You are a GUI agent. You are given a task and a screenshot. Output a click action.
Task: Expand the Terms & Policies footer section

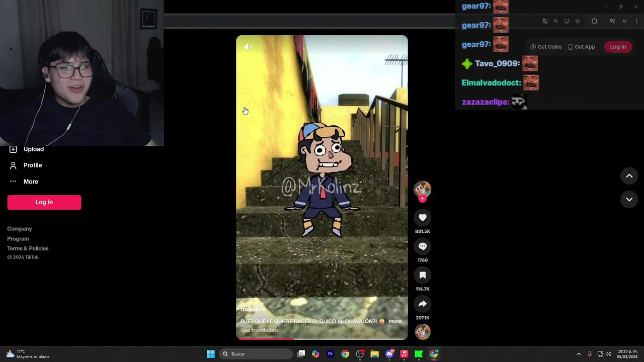pos(28,248)
